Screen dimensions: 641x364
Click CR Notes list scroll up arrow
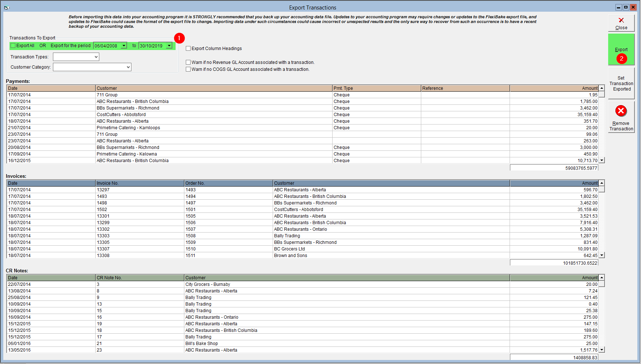click(602, 277)
